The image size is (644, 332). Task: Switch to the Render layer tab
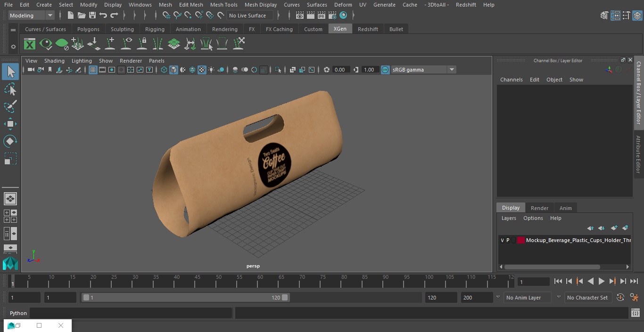click(539, 208)
